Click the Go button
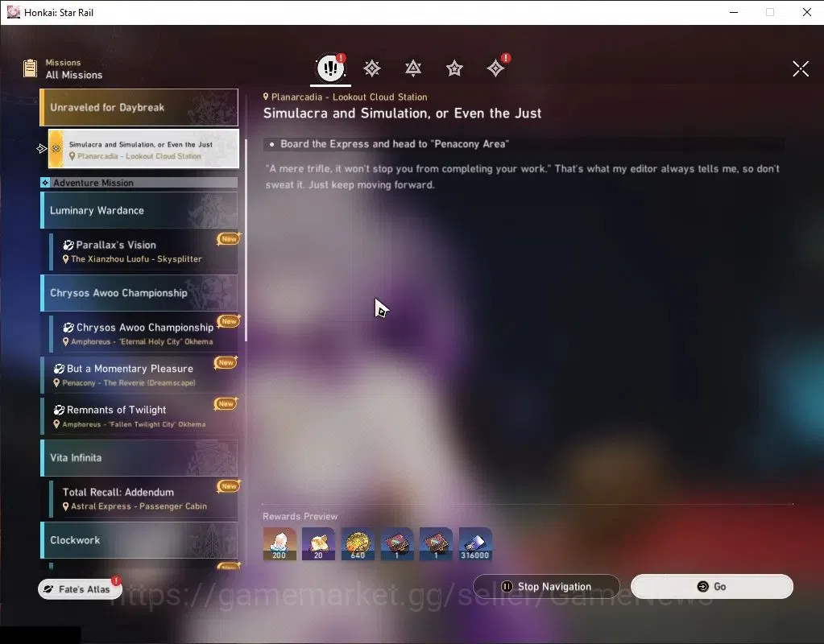Viewport: 824px width, 644px height. [x=711, y=586]
